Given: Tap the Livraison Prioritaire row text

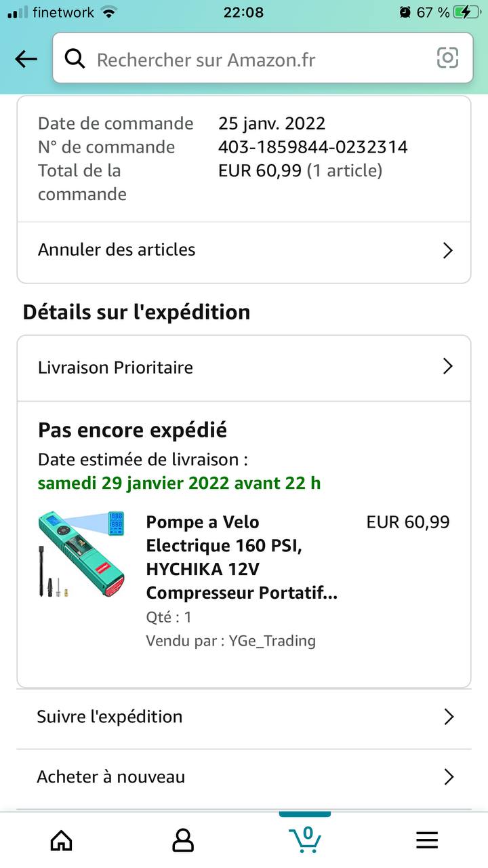Looking at the screenshot, I should (x=115, y=367).
